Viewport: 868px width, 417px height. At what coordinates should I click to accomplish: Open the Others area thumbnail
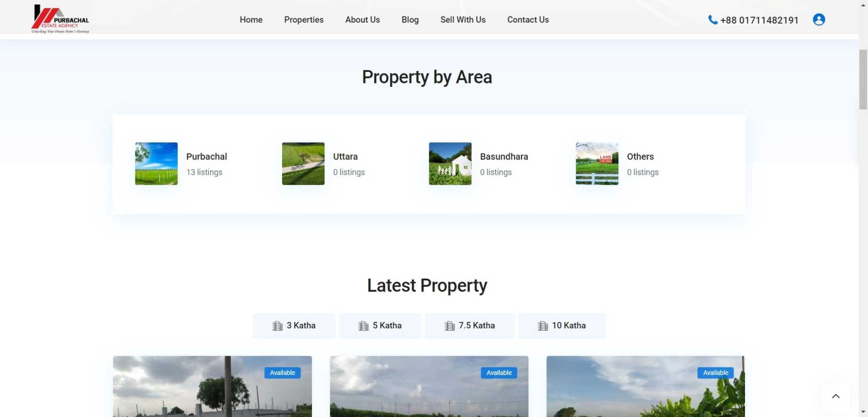click(x=597, y=164)
